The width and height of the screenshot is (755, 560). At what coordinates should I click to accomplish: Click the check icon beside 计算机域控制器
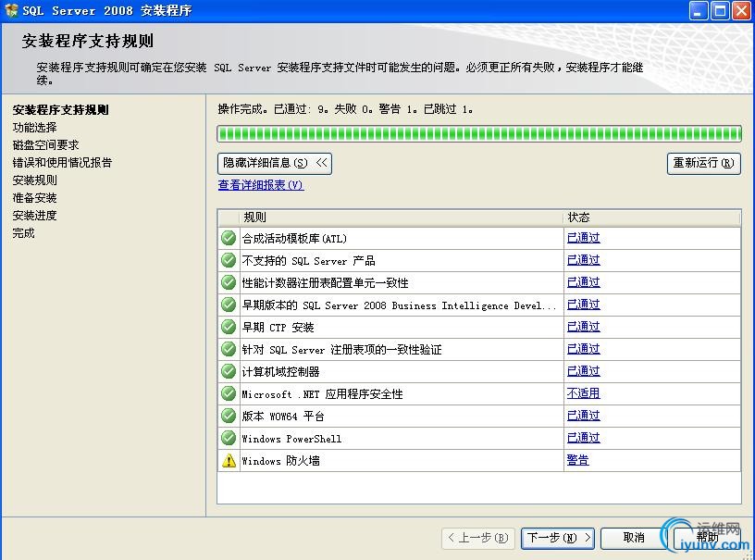[229, 371]
